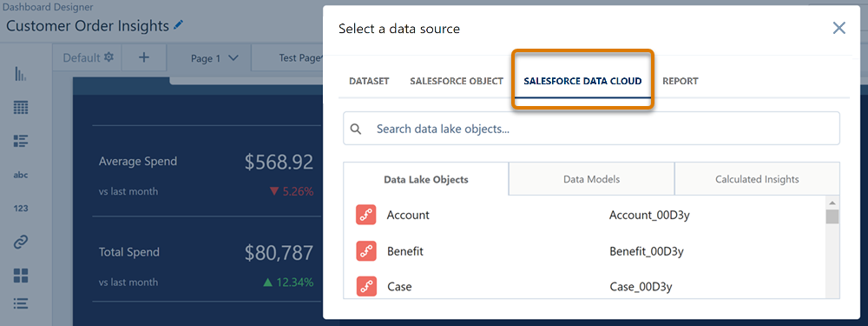Select the container grid widget icon
868x326 pixels.
click(x=21, y=276)
